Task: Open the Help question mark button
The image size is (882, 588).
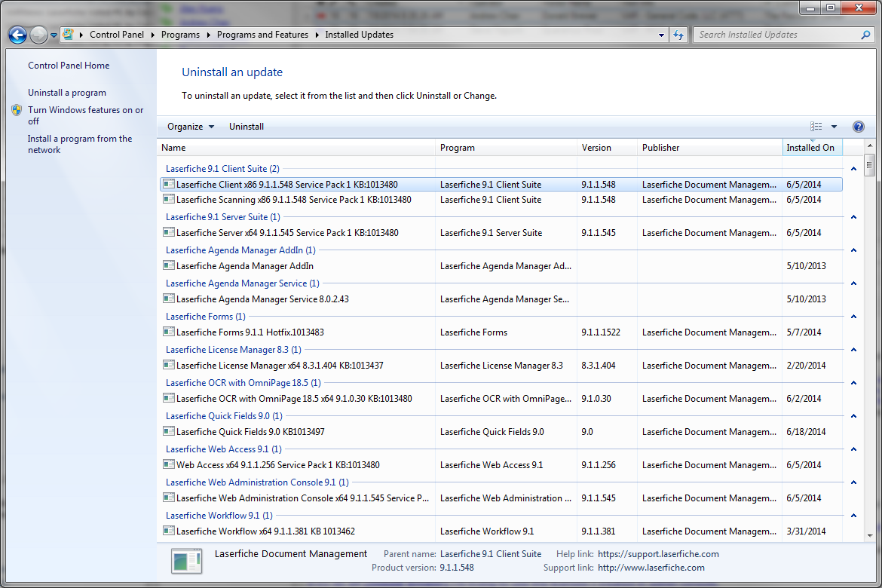Action: point(859,127)
